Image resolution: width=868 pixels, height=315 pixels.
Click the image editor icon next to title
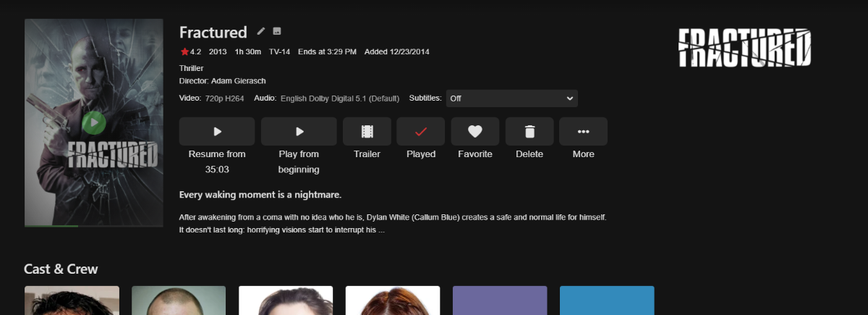pyautogui.click(x=277, y=32)
